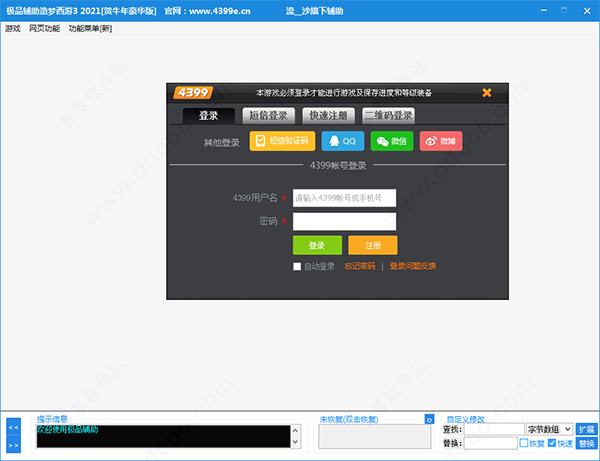This screenshot has height=461, width=600.
Task: Open the 网页功能 menu
Action: coord(44,28)
